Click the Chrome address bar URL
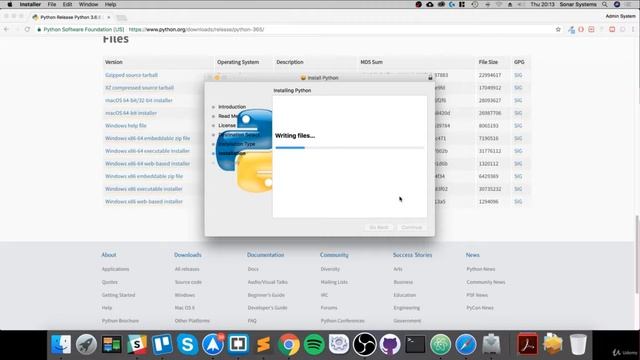 [x=196, y=29]
